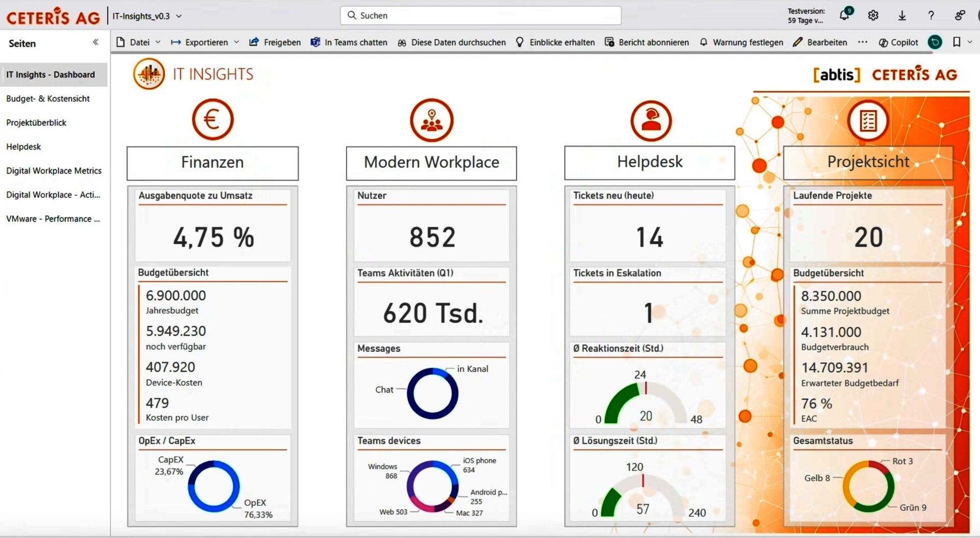Click the Freigeben share button

[x=275, y=42]
